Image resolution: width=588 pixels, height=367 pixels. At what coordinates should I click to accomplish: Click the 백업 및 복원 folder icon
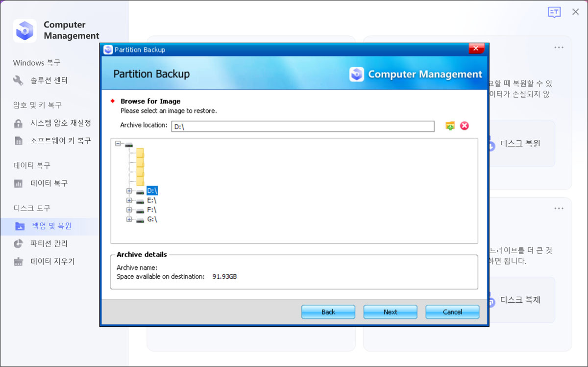tap(20, 226)
